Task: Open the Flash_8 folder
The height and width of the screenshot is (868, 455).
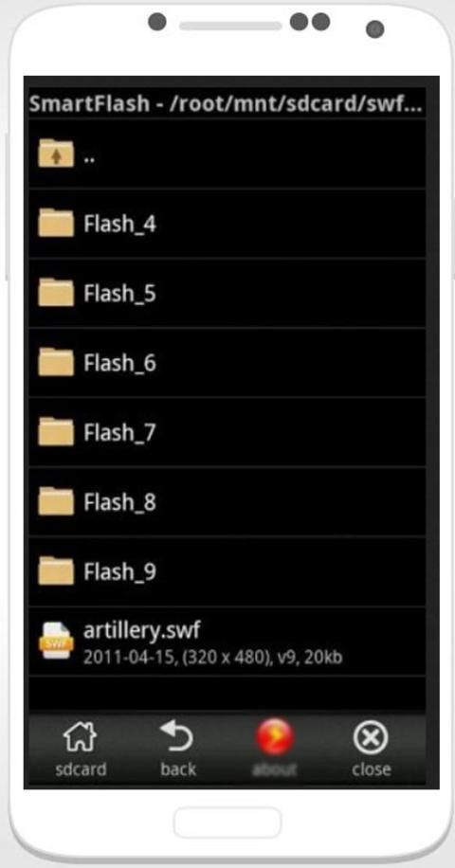Action: click(227, 501)
